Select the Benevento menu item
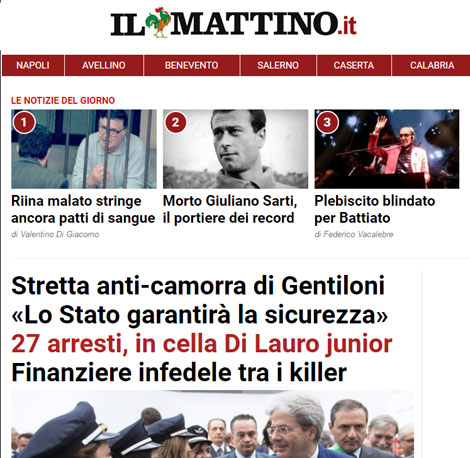 192,65
